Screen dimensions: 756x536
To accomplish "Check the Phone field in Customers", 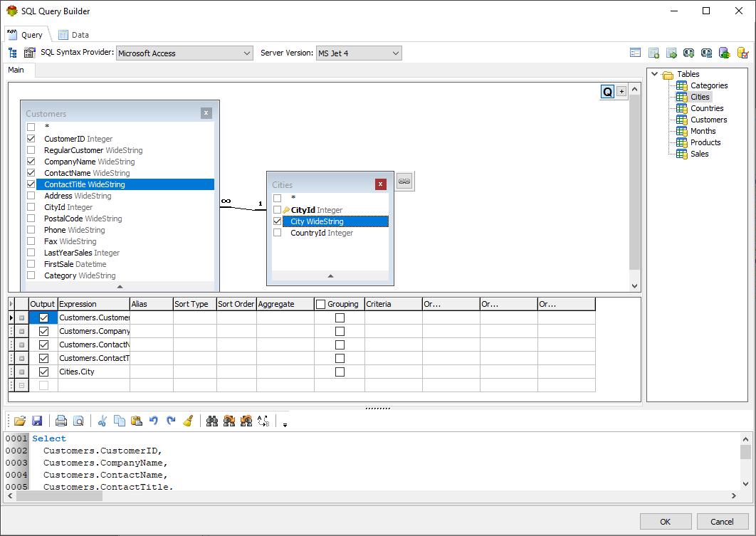I will click(31, 229).
